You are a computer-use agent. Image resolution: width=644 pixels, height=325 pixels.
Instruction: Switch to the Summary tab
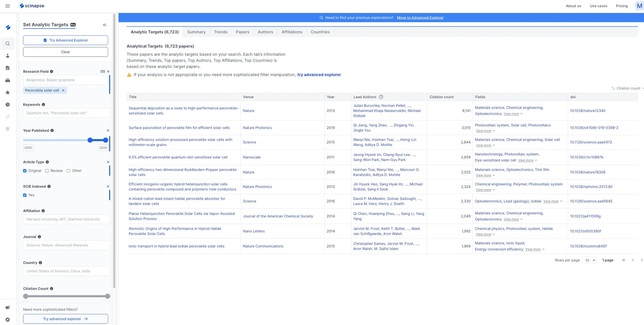coord(196,32)
